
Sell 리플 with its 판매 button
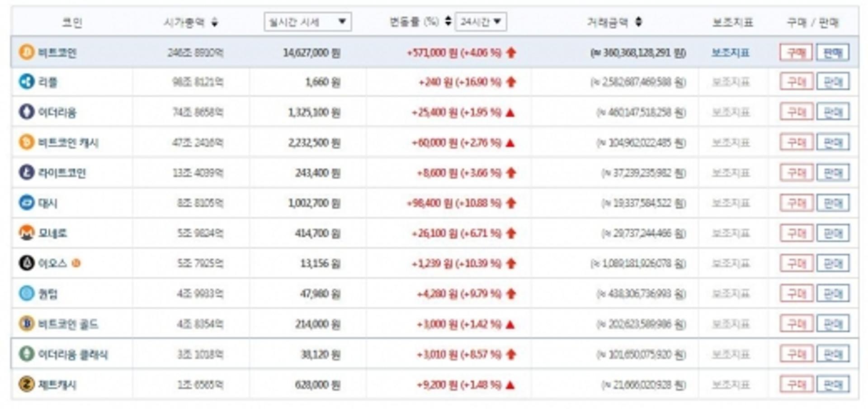tap(833, 82)
